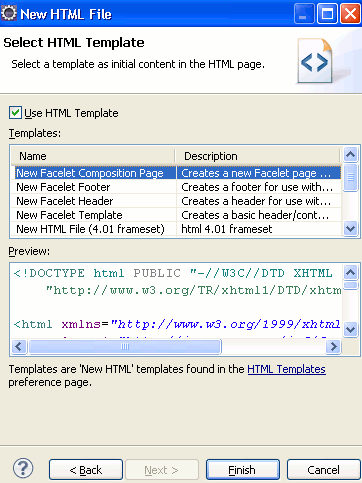Click the DOCTYPE line in preview
Screen dimensions: 362x483
pyautogui.click(x=173, y=273)
